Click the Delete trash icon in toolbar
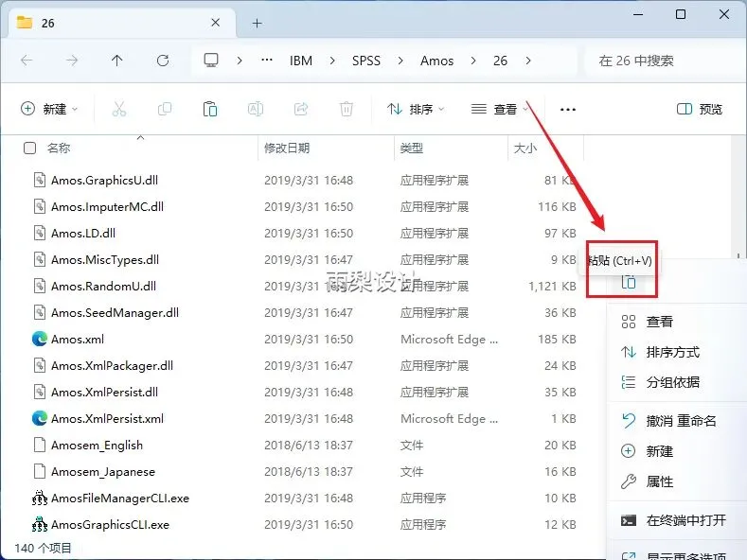The height and width of the screenshot is (560, 747). (x=347, y=109)
